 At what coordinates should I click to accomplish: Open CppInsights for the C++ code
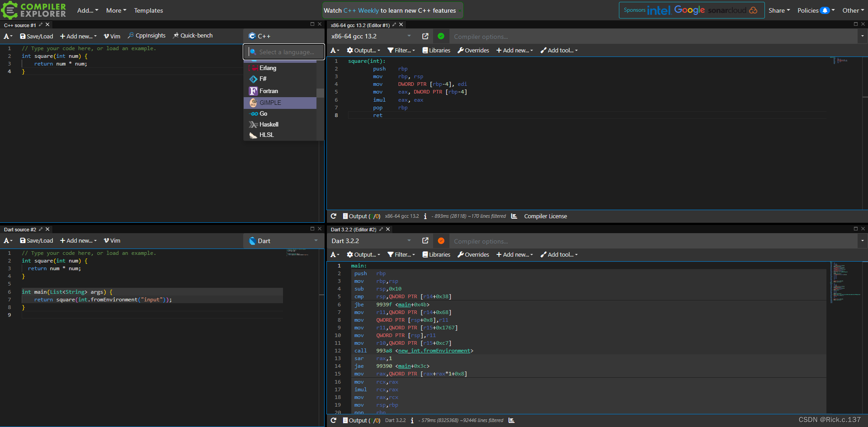tap(146, 36)
